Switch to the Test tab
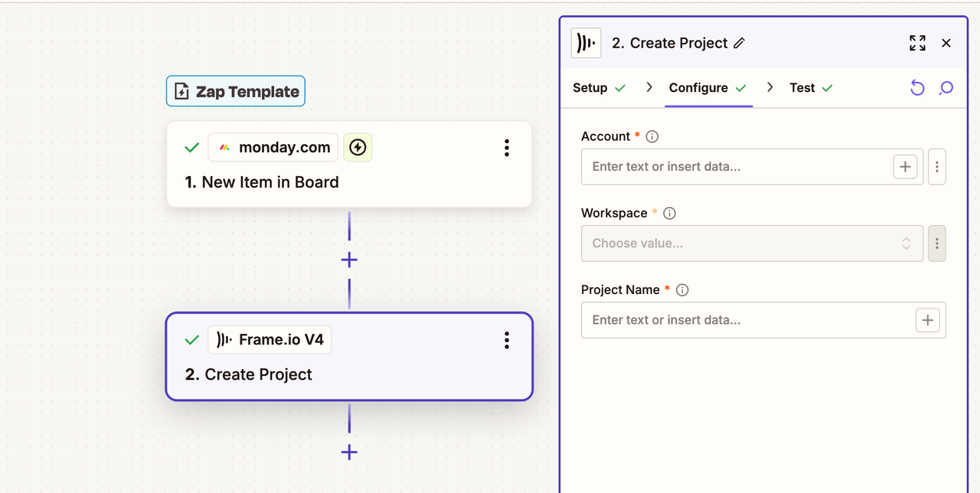980x493 pixels. point(802,88)
